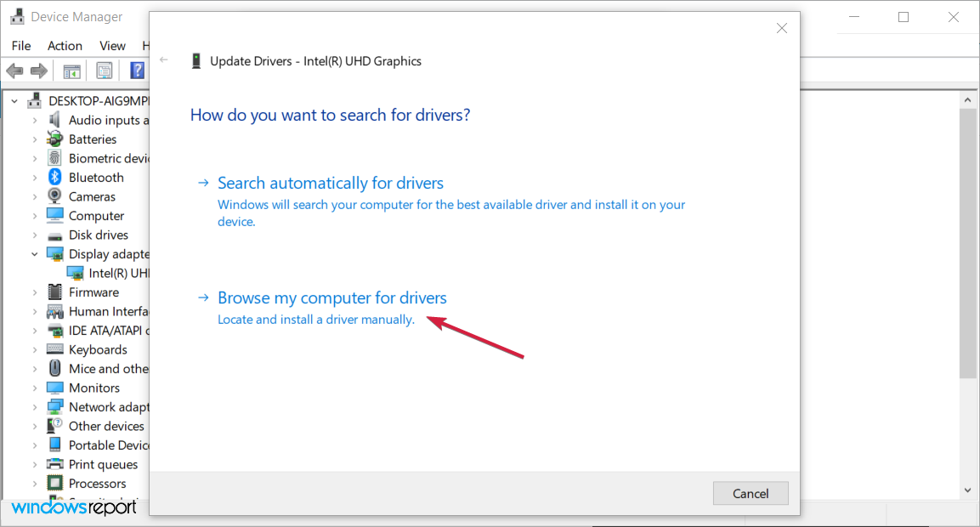Select the Keyboards tree item label

pyautogui.click(x=98, y=350)
